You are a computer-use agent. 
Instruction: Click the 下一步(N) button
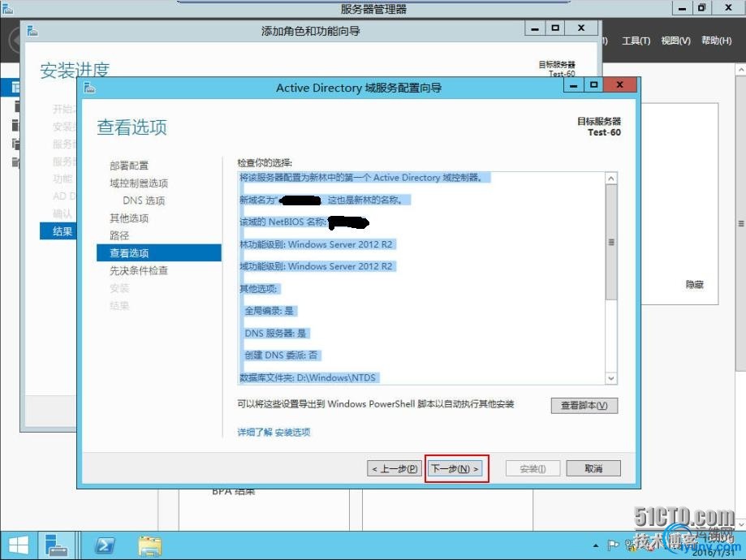pos(455,468)
